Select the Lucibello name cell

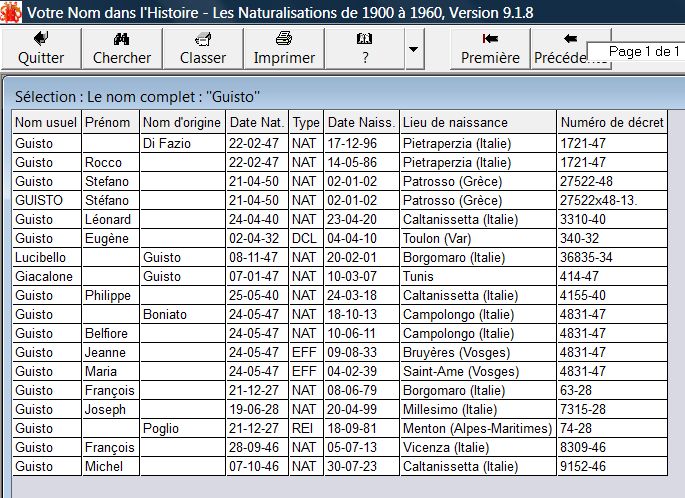tap(46, 257)
